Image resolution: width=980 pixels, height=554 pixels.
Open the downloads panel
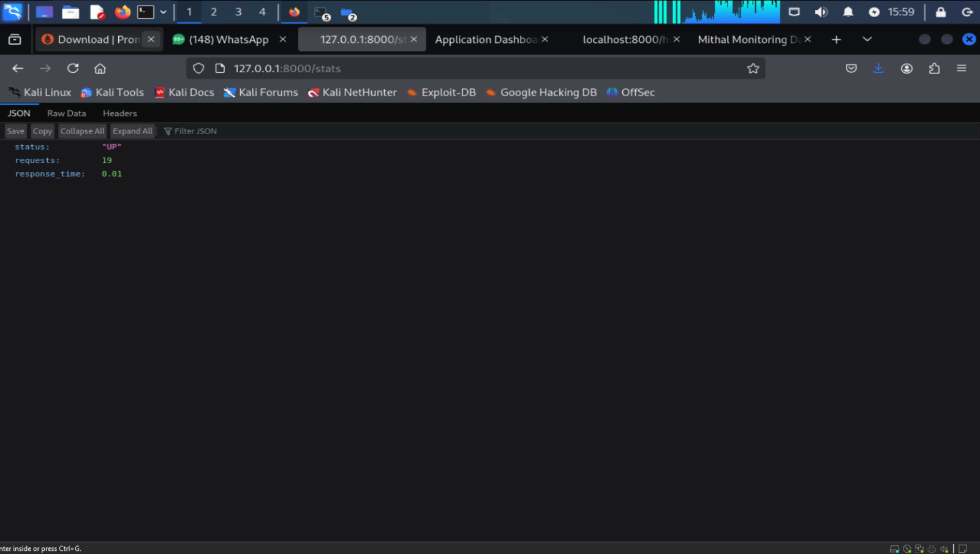tap(879, 68)
